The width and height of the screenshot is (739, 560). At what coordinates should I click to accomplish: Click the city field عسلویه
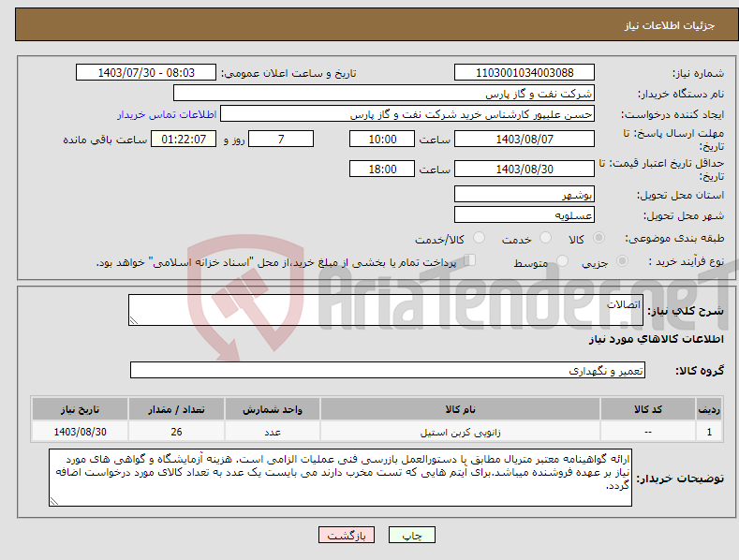tap(525, 215)
